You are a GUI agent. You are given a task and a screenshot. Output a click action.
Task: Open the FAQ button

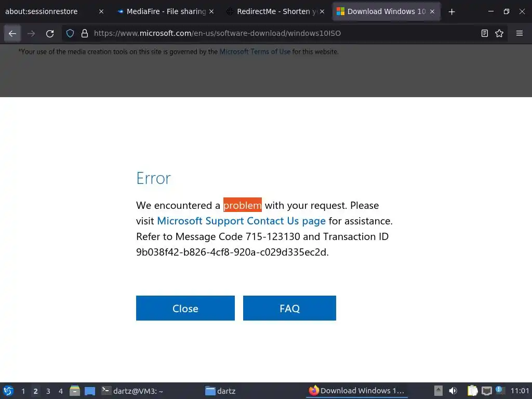coord(289,308)
